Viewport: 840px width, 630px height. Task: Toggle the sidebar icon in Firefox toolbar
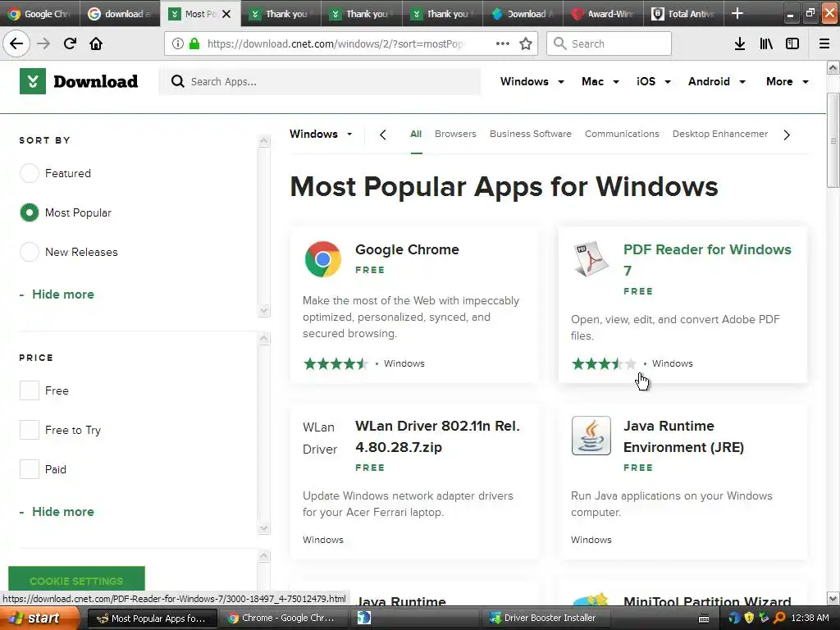point(792,43)
